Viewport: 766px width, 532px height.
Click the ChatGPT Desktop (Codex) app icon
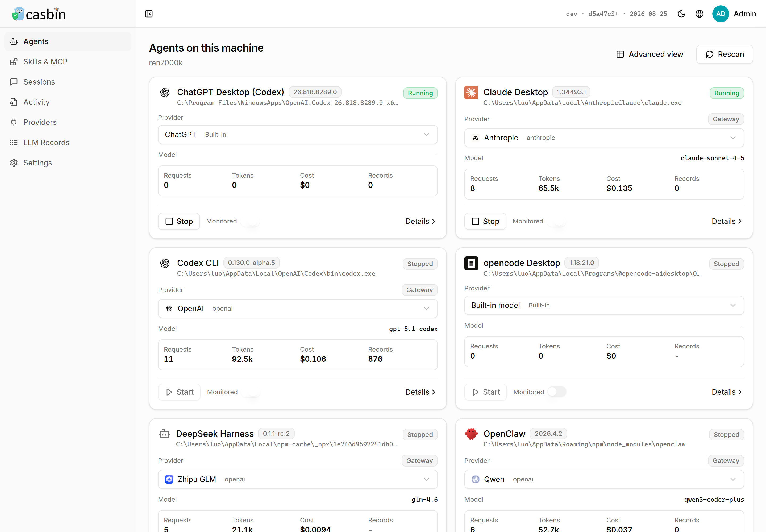[x=165, y=93]
